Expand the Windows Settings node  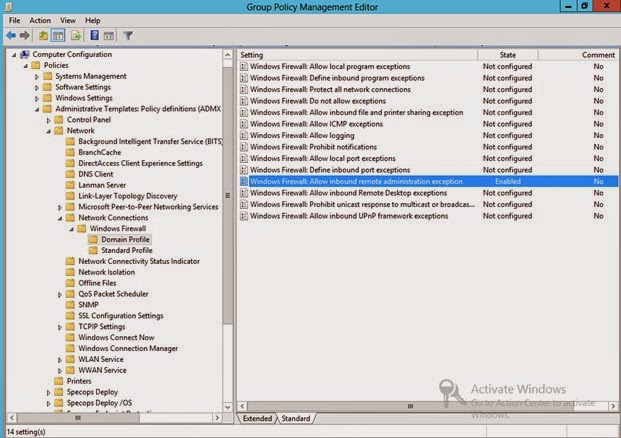pyautogui.click(x=37, y=98)
